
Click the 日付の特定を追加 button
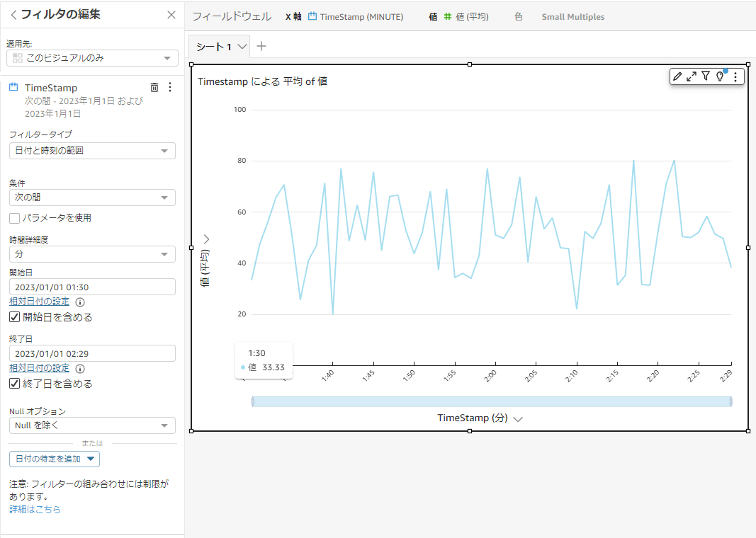point(55,459)
